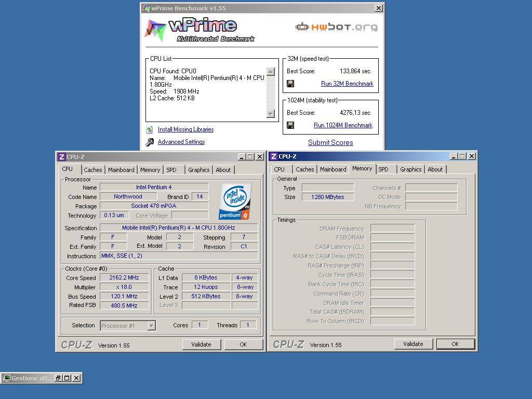Click the Rated FSB value 480.5 MHz

click(124, 305)
